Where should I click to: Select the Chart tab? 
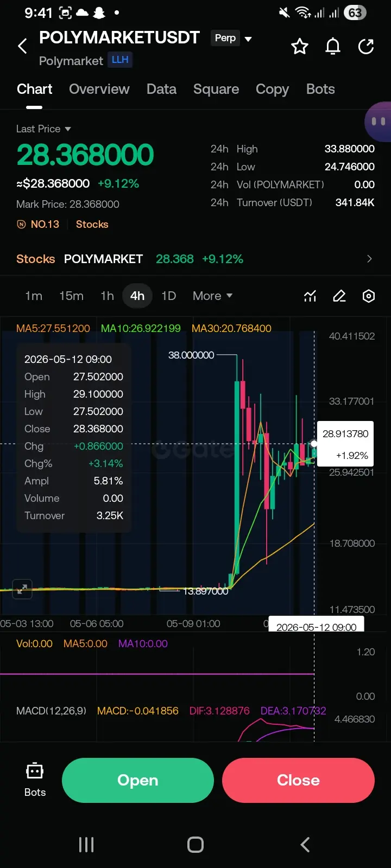tap(34, 89)
